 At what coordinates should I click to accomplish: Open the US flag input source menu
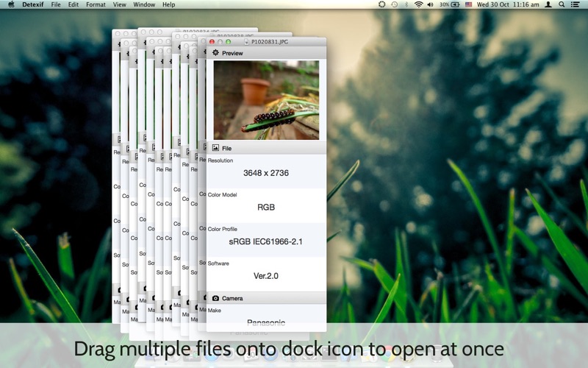(468, 4)
